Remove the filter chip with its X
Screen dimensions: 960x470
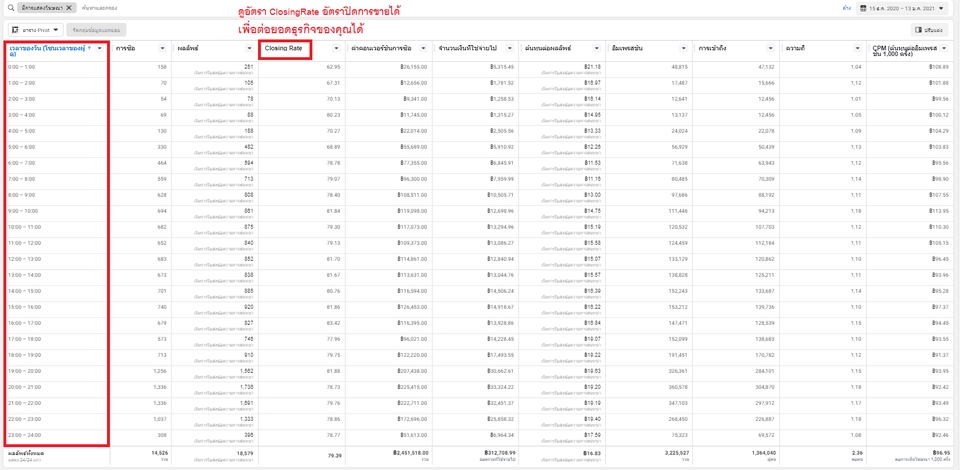[69, 9]
